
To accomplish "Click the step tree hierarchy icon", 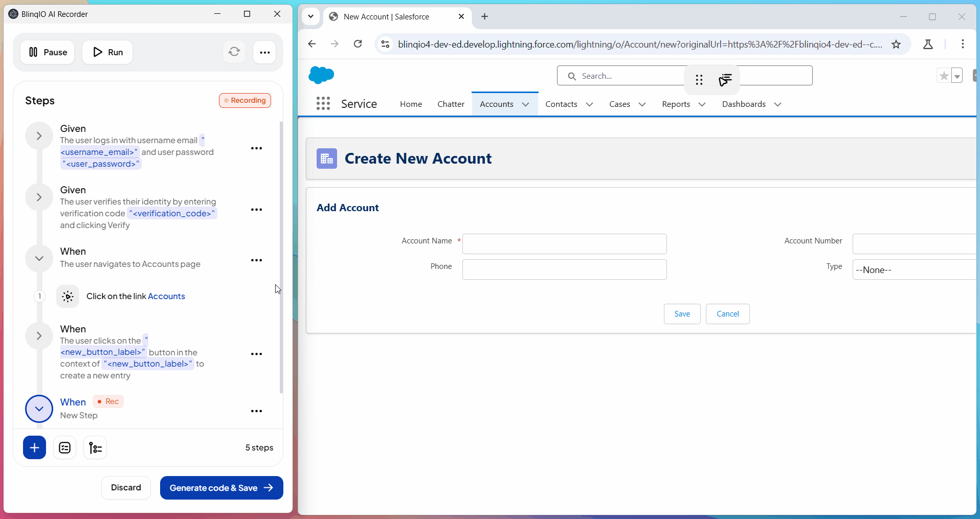I will pos(95,448).
